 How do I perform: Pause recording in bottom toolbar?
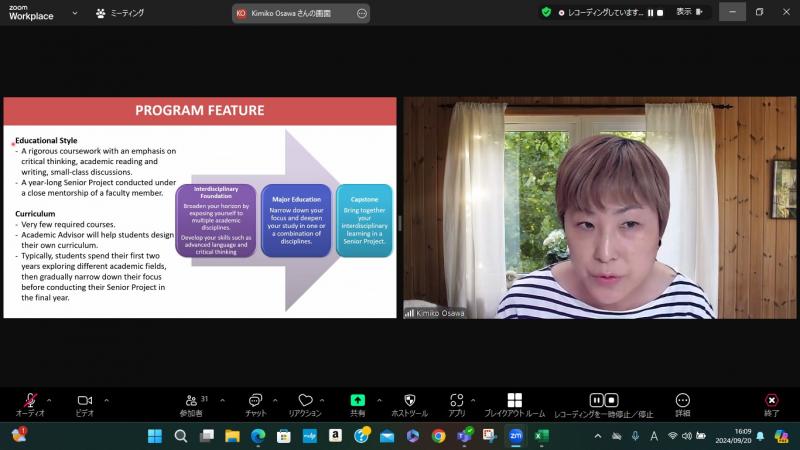click(596, 400)
